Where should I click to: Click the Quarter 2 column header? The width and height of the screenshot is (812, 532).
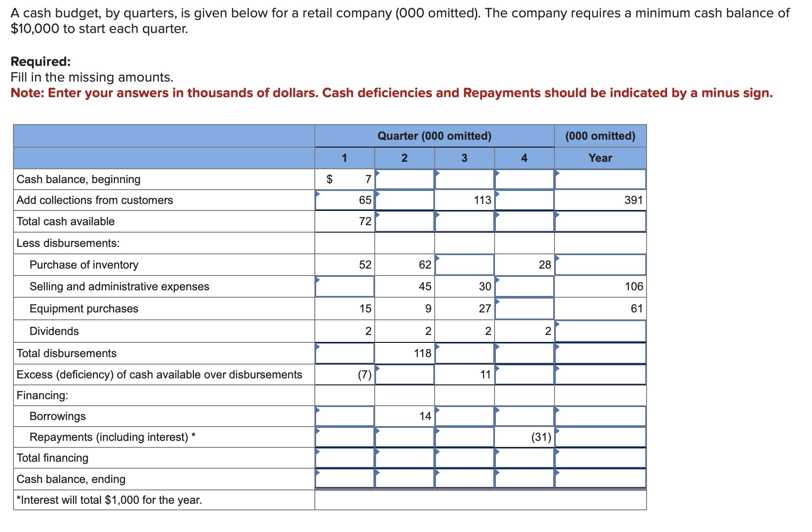tap(404, 158)
